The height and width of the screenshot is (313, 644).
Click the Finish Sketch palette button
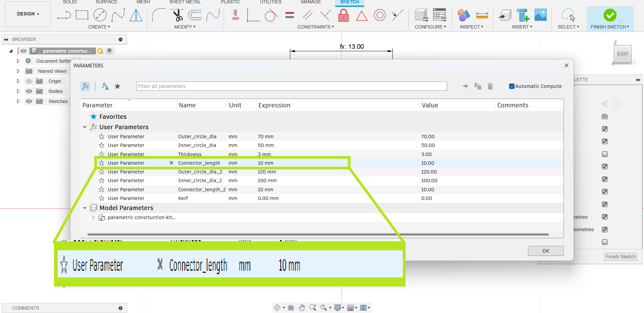pyautogui.click(x=620, y=257)
